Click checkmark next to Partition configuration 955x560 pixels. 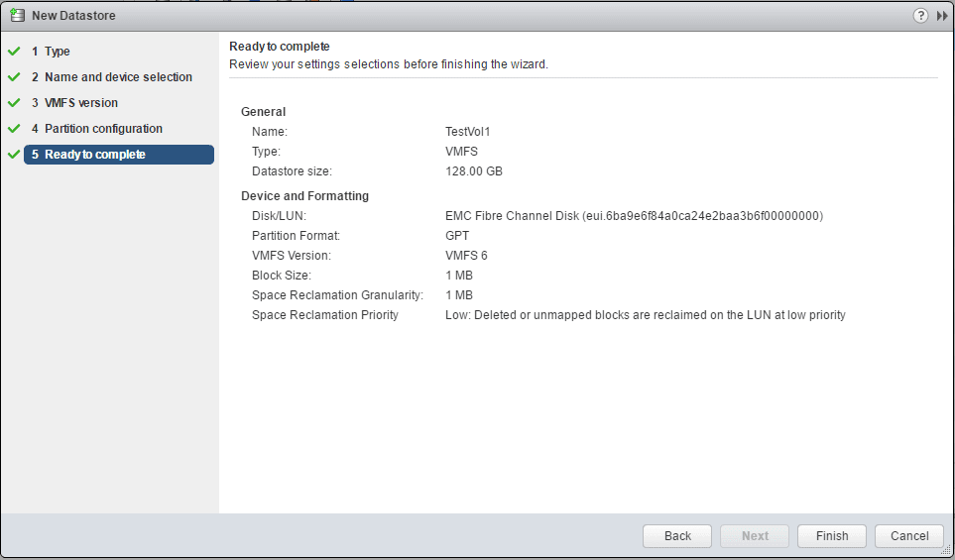[14, 129]
